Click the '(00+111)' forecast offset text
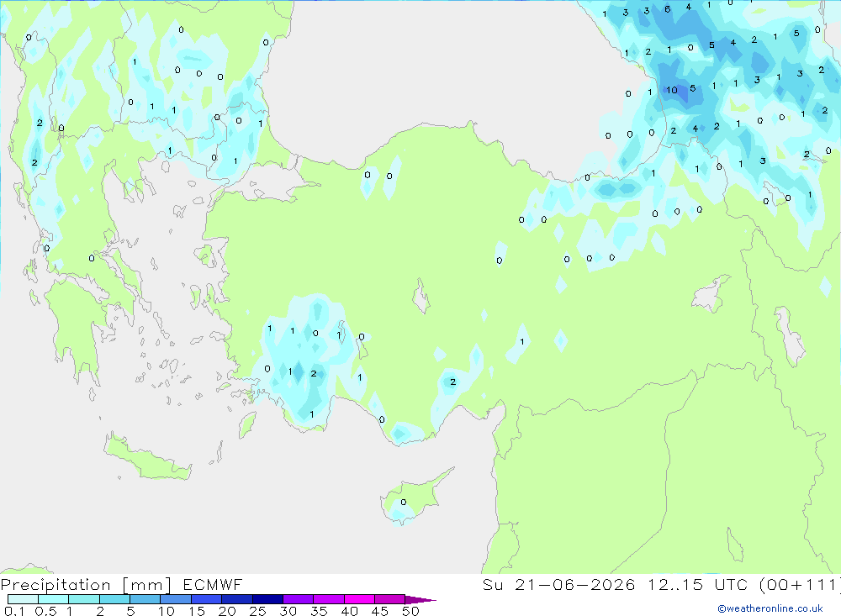The image size is (841, 616). [801, 585]
